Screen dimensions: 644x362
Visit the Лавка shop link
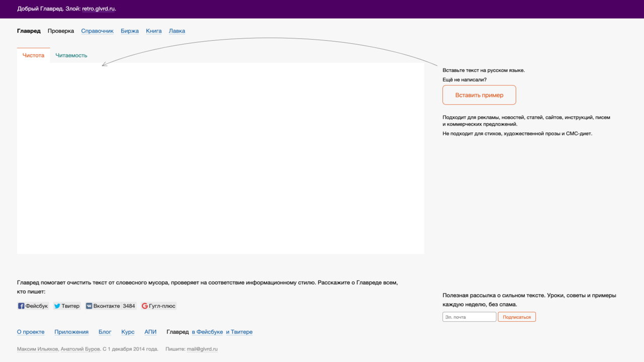[177, 31]
